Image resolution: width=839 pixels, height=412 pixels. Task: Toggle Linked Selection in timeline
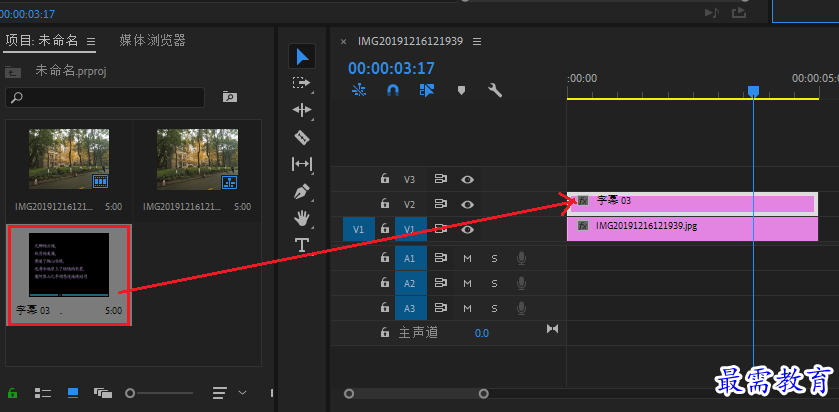tap(426, 90)
